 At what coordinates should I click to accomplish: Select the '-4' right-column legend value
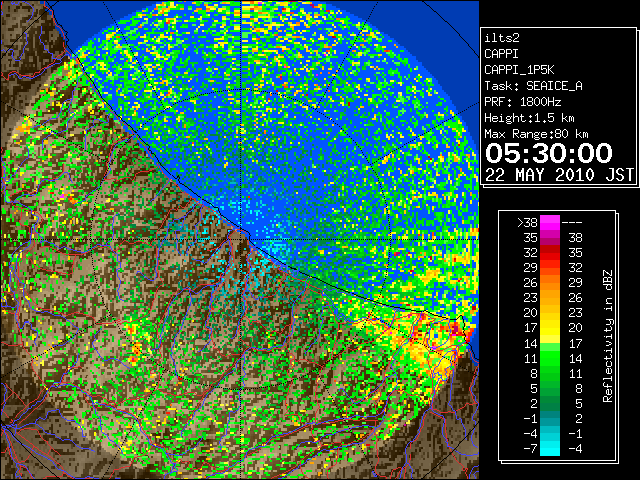[x=575, y=449]
